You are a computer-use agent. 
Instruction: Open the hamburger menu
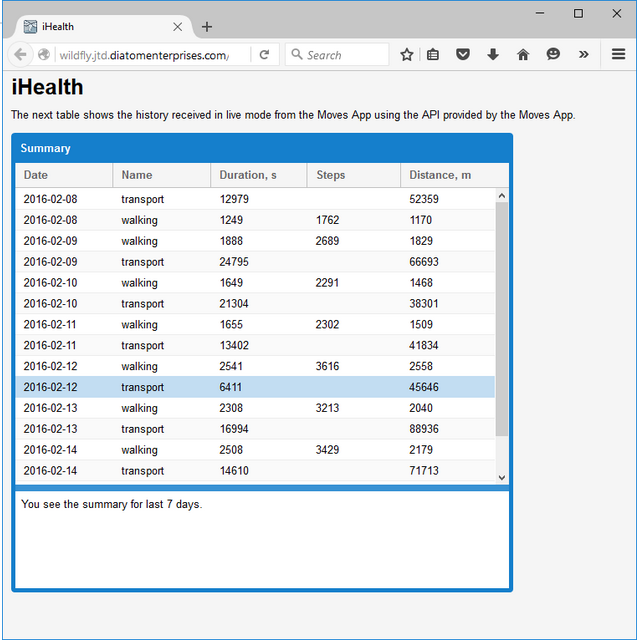(x=619, y=55)
